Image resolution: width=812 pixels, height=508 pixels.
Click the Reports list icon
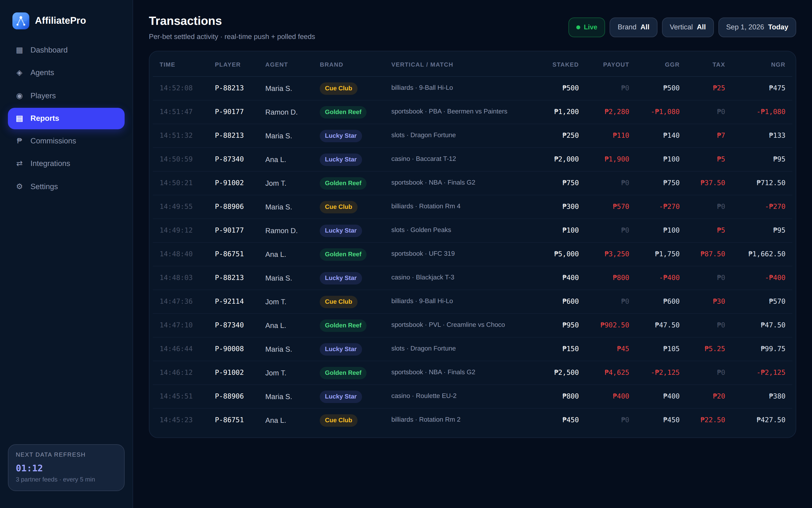(19, 118)
